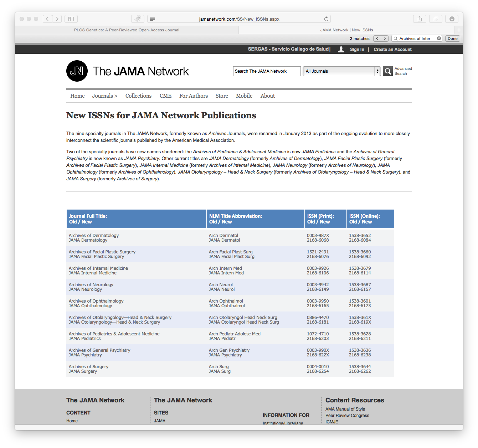Open the Mobile nav item
The width and height of the screenshot is (478, 448).
tap(244, 96)
